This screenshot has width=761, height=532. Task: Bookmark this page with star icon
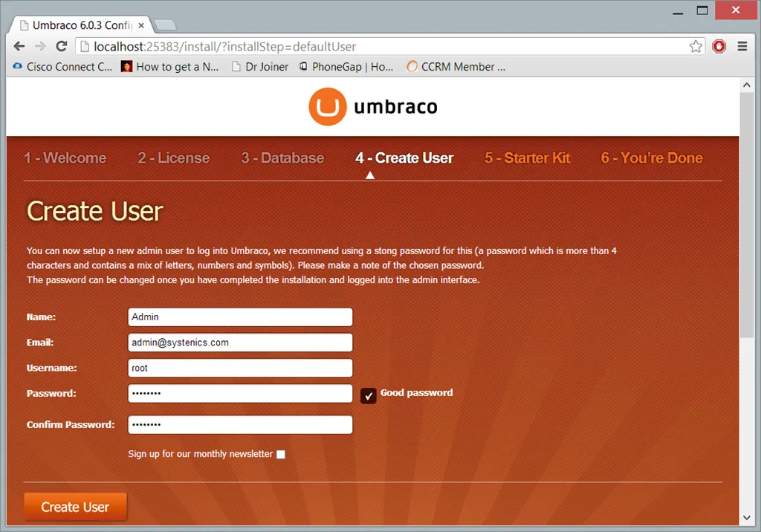click(696, 46)
